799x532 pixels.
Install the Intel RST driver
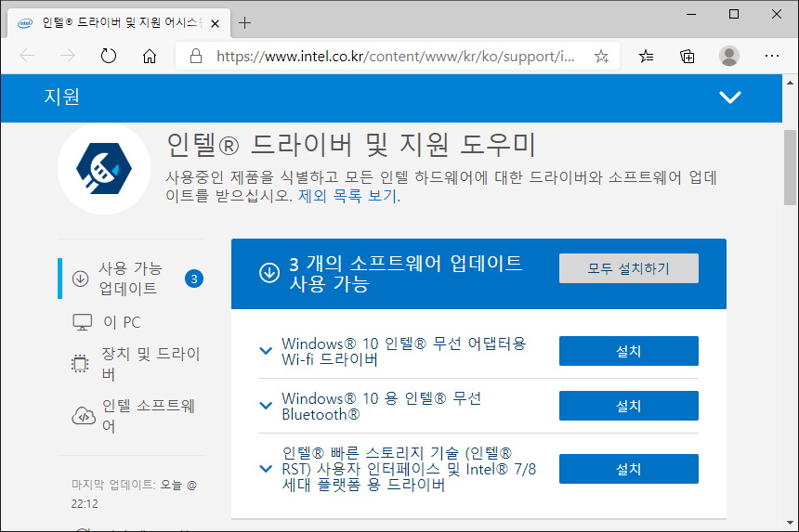[628, 469]
